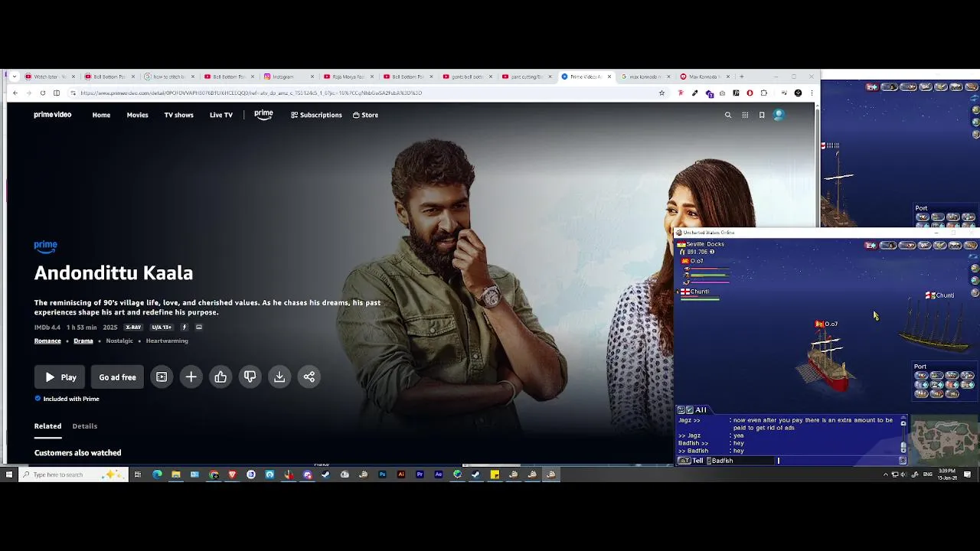Dislike the movie with thumbs down
Screen dimensions: 980x551
point(250,377)
